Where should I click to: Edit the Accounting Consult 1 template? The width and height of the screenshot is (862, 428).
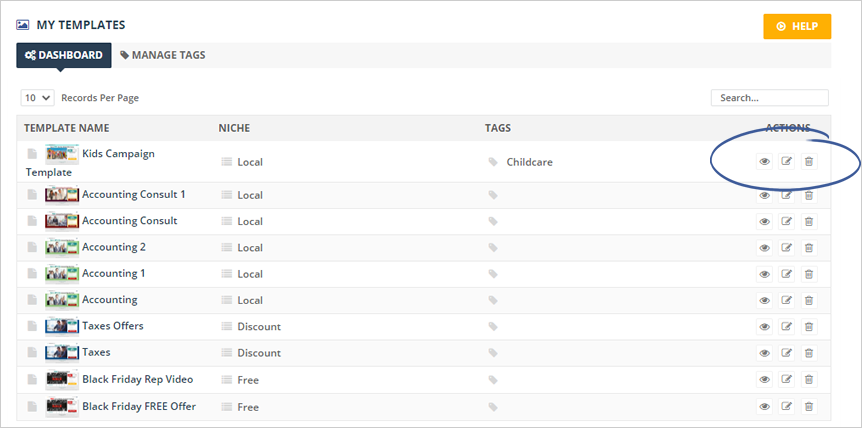(787, 195)
